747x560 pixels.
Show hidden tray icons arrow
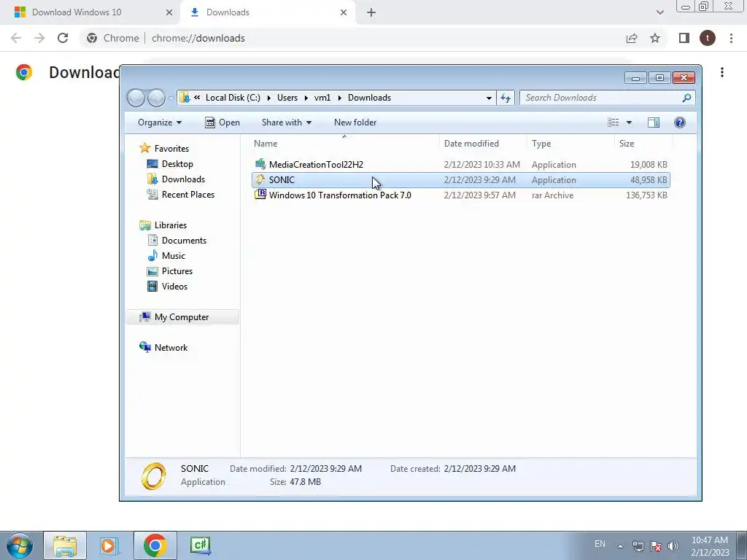click(620, 546)
